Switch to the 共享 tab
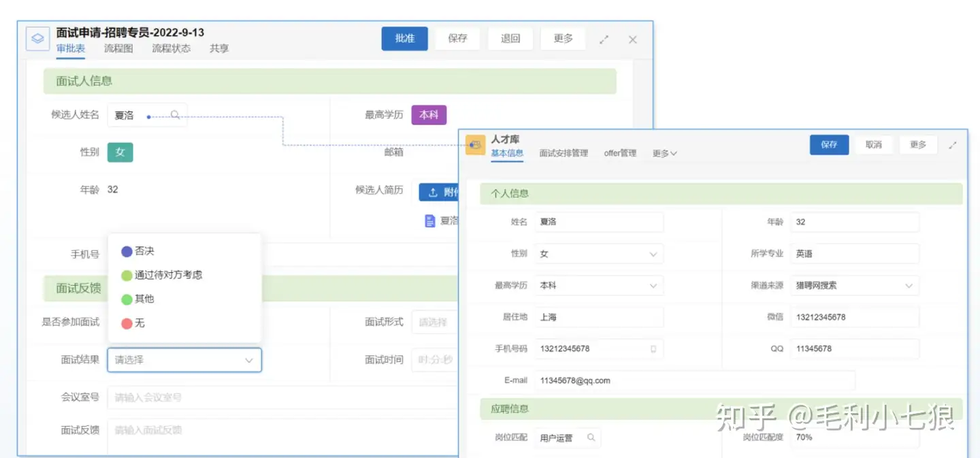This screenshot has width=980, height=458. coord(219,48)
